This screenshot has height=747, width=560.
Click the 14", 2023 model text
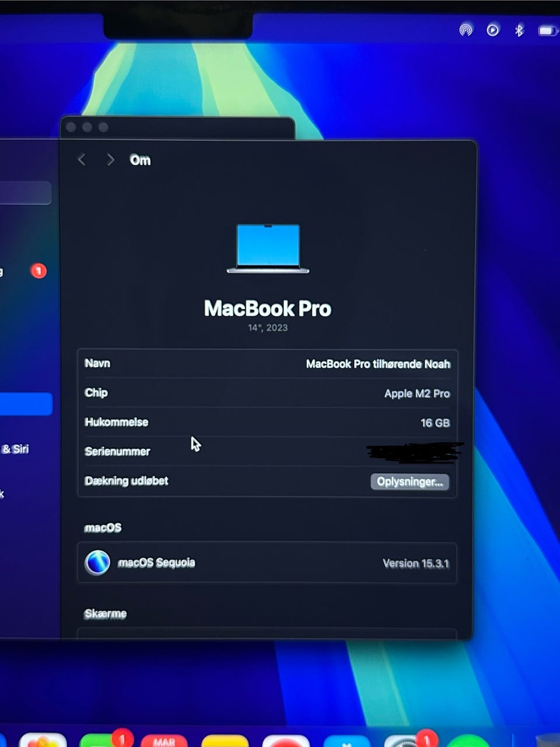(268, 327)
